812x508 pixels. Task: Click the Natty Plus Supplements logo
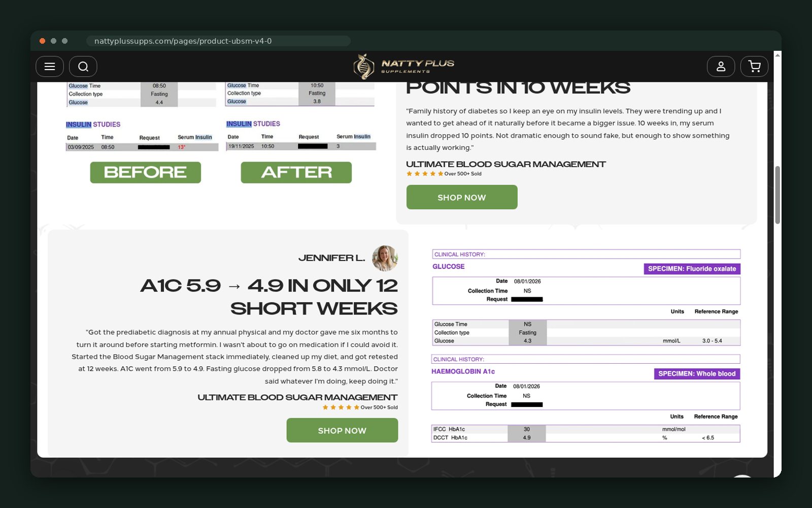(404, 67)
